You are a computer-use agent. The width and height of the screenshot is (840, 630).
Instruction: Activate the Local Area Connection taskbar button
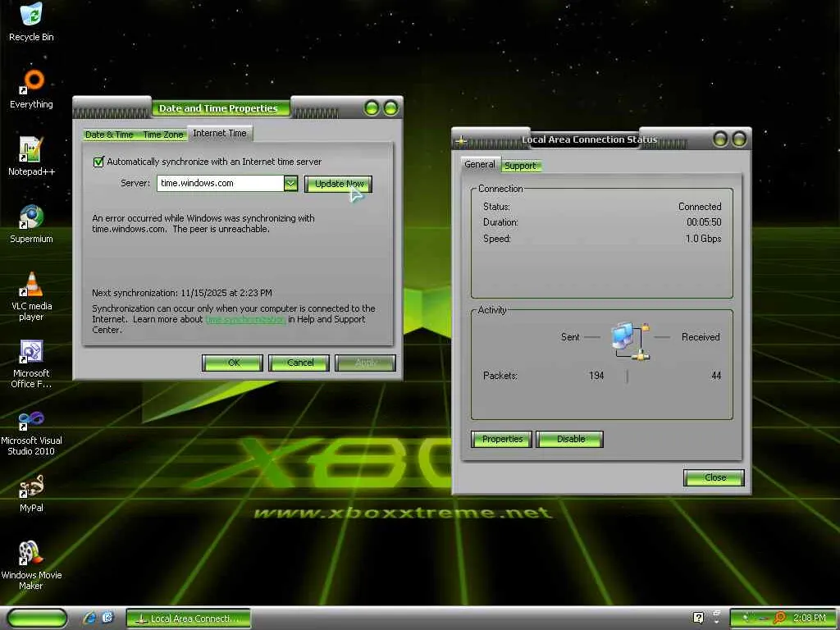pyautogui.click(x=189, y=619)
